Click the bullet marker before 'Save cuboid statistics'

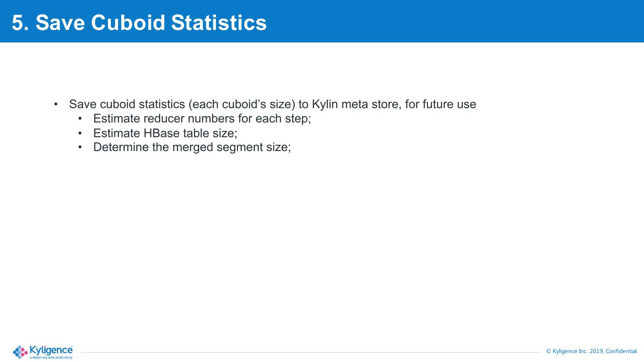(56, 105)
